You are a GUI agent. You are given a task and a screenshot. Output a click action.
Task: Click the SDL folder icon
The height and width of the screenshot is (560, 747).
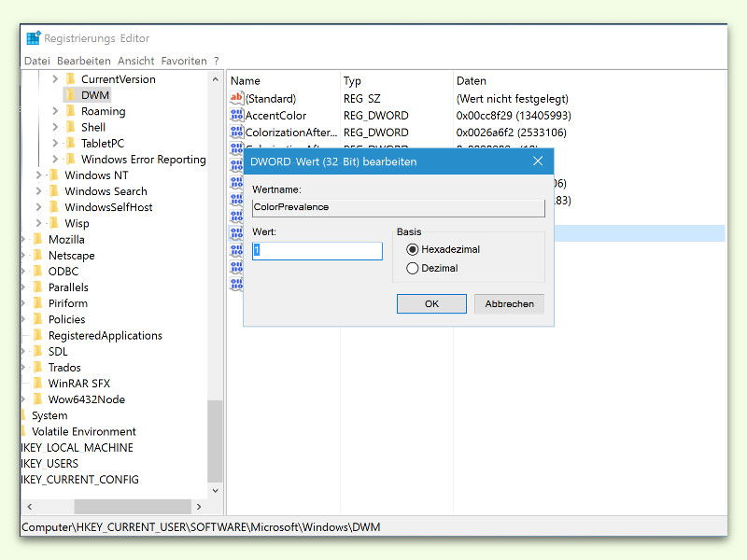tap(38, 351)
